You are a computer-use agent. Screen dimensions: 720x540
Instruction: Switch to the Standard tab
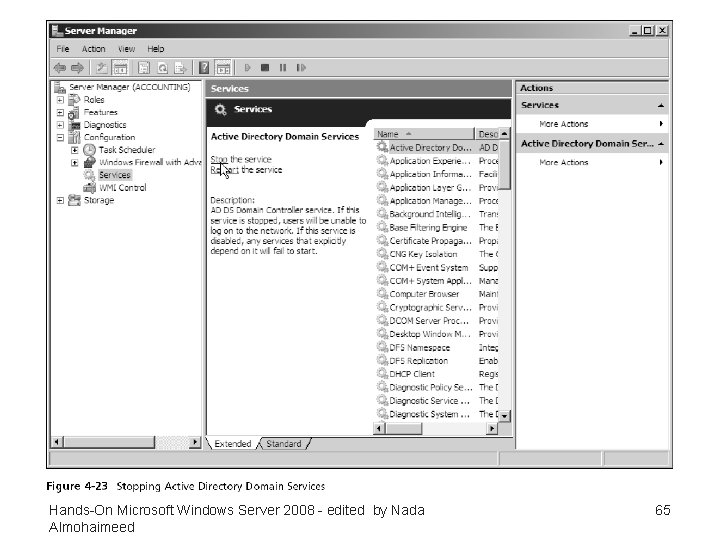284,444
